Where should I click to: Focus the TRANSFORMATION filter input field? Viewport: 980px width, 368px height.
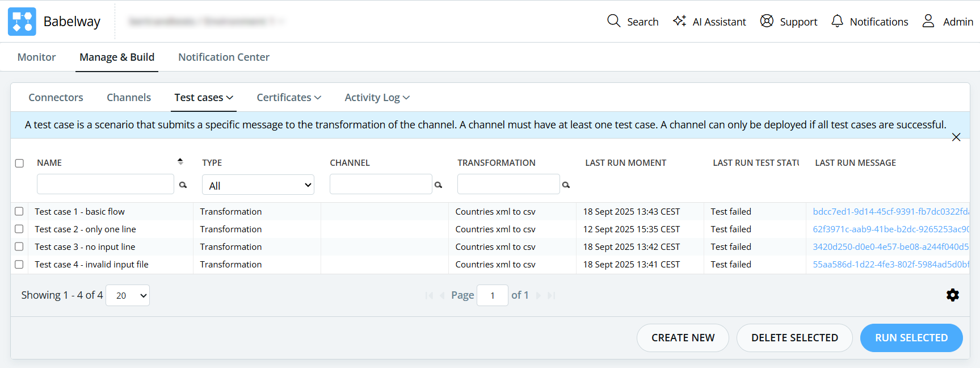(508, 184)
